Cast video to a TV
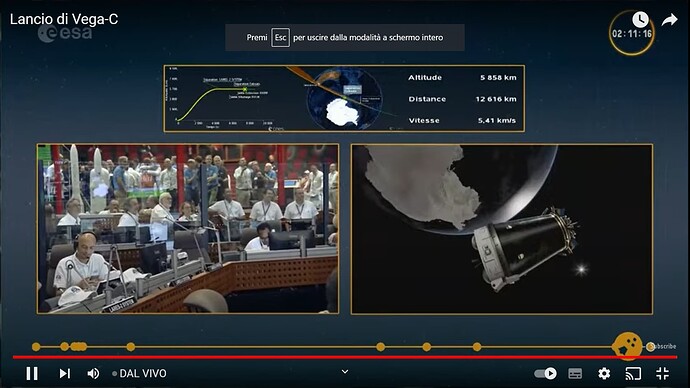690x388 pixels. point(633,373)
